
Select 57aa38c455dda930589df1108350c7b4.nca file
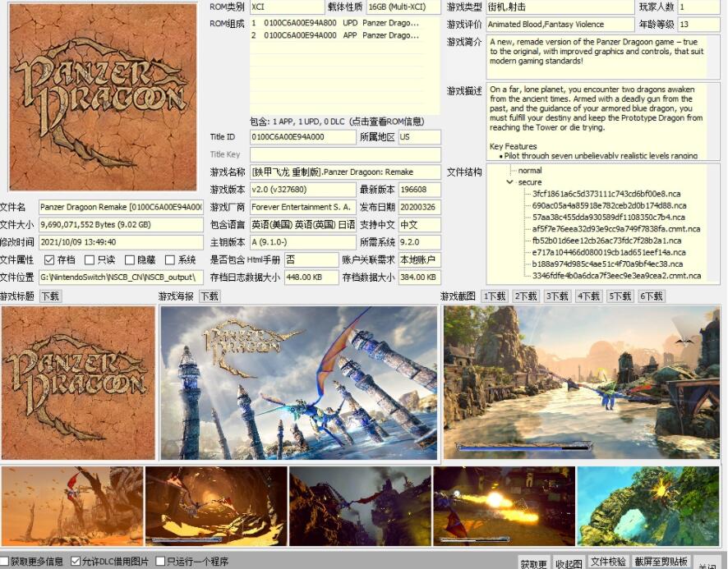pyautogui.click(x=608, y=218)
